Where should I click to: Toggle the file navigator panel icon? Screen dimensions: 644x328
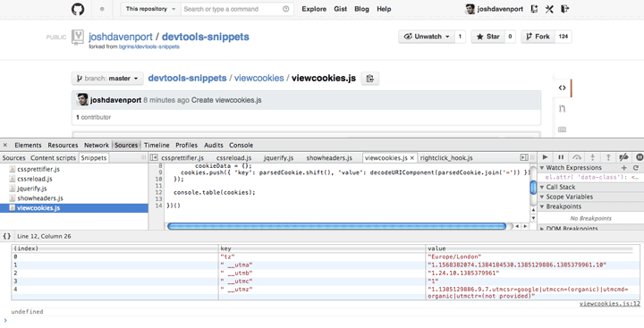pyautogui.click(x=154, y=157)
